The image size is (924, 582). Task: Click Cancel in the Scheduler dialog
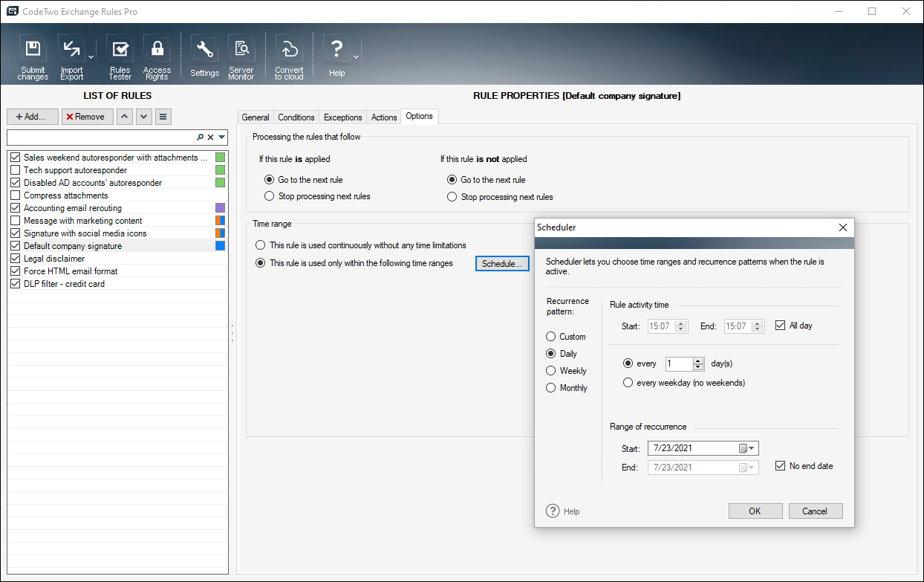pyautogui.click(x=816, y=511)
